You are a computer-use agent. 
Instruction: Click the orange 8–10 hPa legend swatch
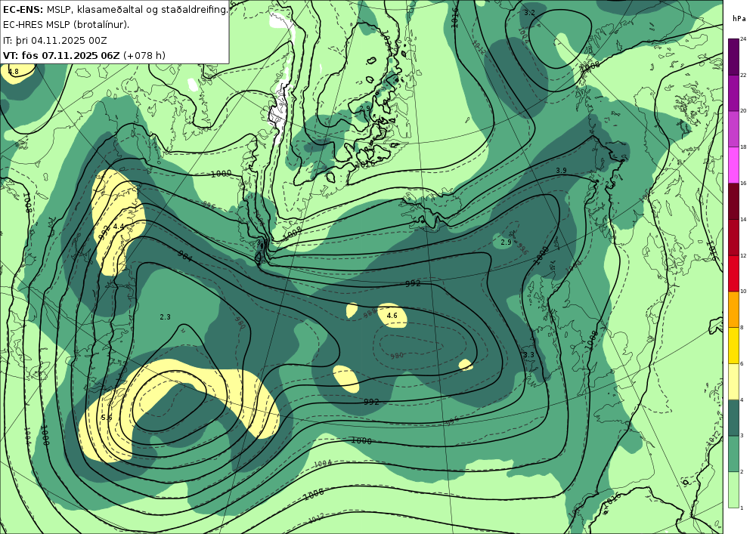click(x=733, y=309)
